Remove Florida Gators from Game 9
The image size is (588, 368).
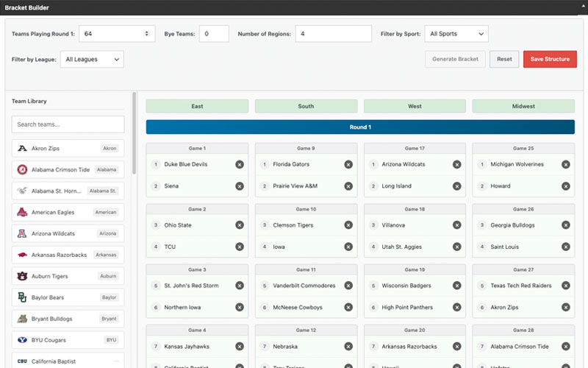[348, 164]
